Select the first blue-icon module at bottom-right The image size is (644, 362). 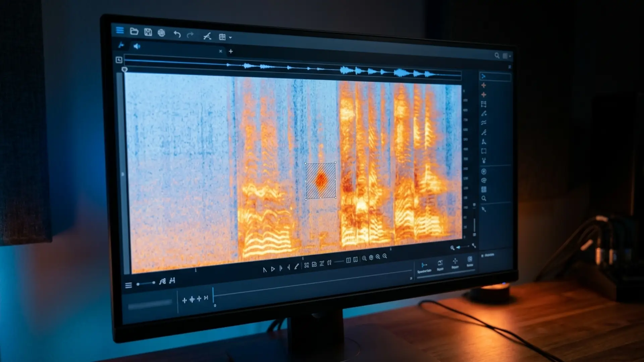click(x=424, y=267)
